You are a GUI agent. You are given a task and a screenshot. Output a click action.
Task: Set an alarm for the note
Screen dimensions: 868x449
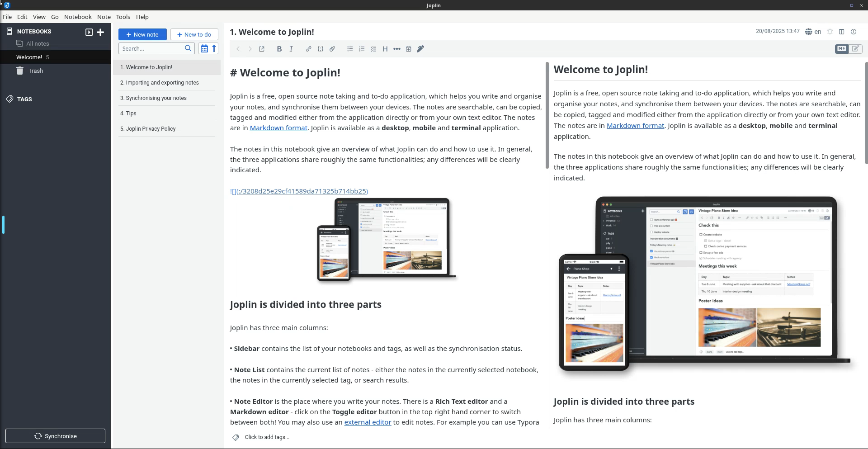pyautogui.click(x=830, y=32)
